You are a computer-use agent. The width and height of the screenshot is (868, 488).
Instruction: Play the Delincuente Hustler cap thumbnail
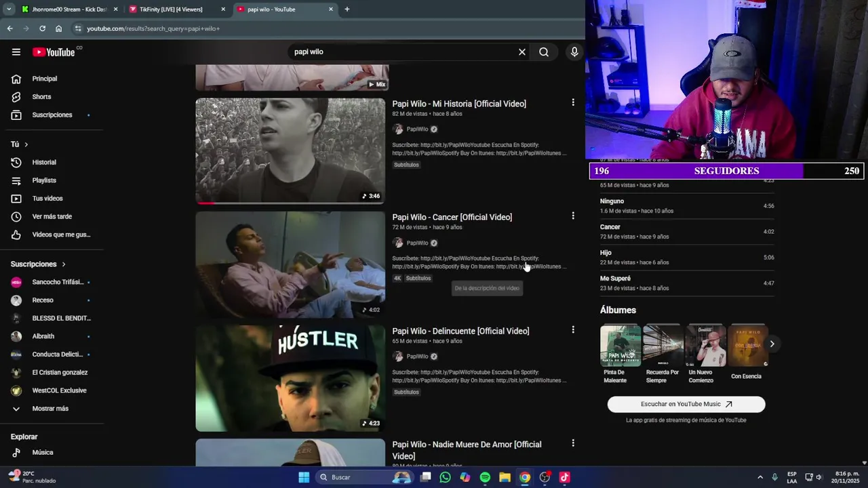(290, 378)
